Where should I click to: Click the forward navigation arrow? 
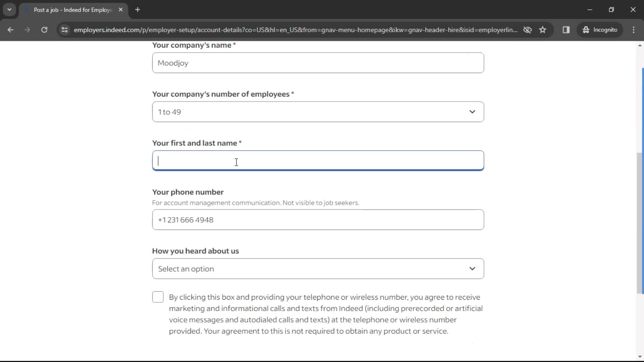tap(28, 29)
